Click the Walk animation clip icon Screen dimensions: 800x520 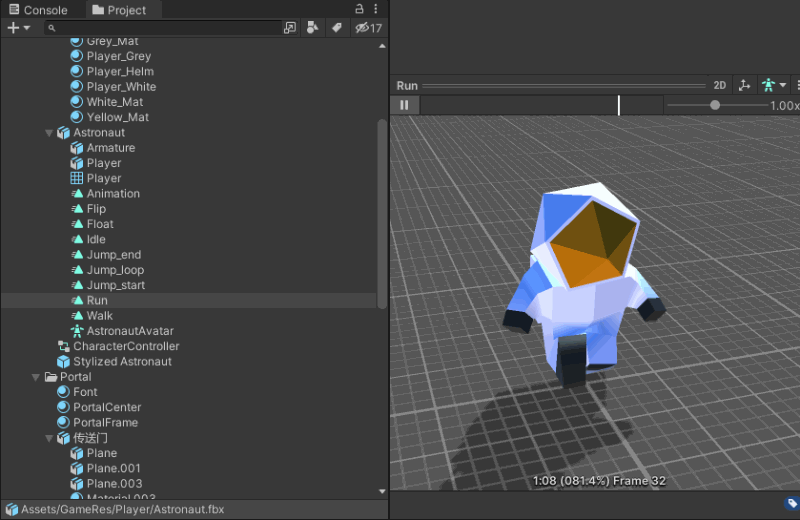(77, 316)
